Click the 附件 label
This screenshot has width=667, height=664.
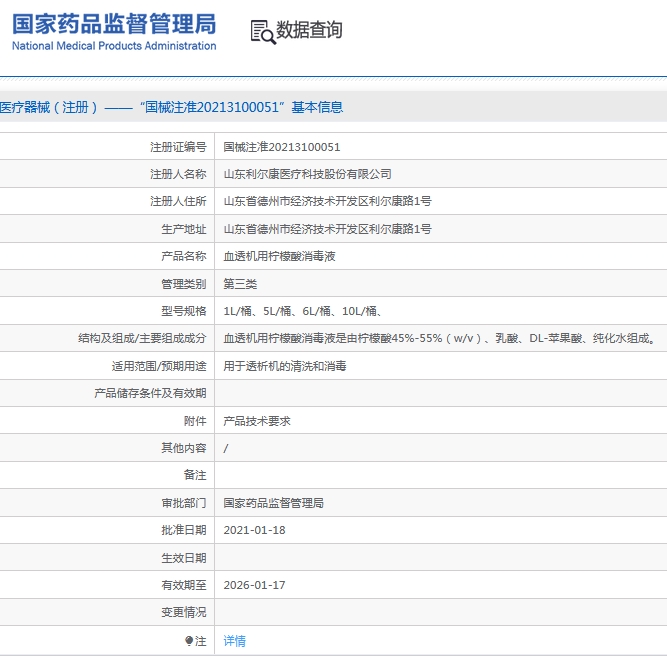click(195, 421)
